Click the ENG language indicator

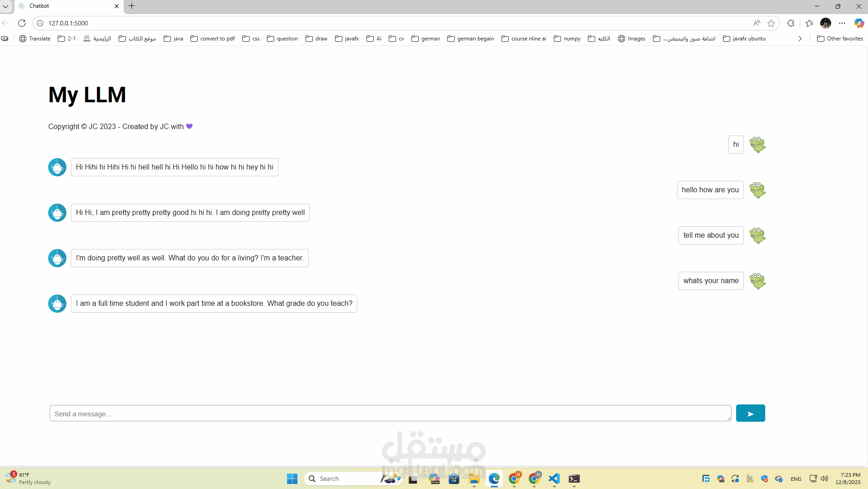click(796, 479)
